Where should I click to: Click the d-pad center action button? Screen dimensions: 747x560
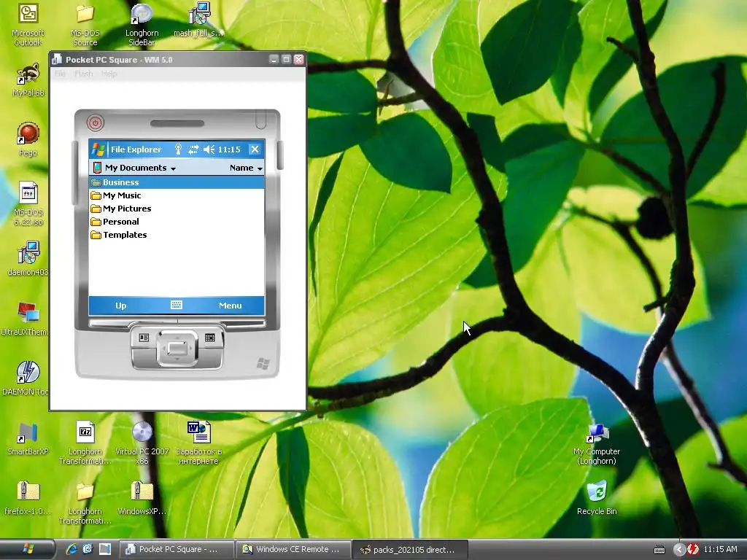(177, 349)
